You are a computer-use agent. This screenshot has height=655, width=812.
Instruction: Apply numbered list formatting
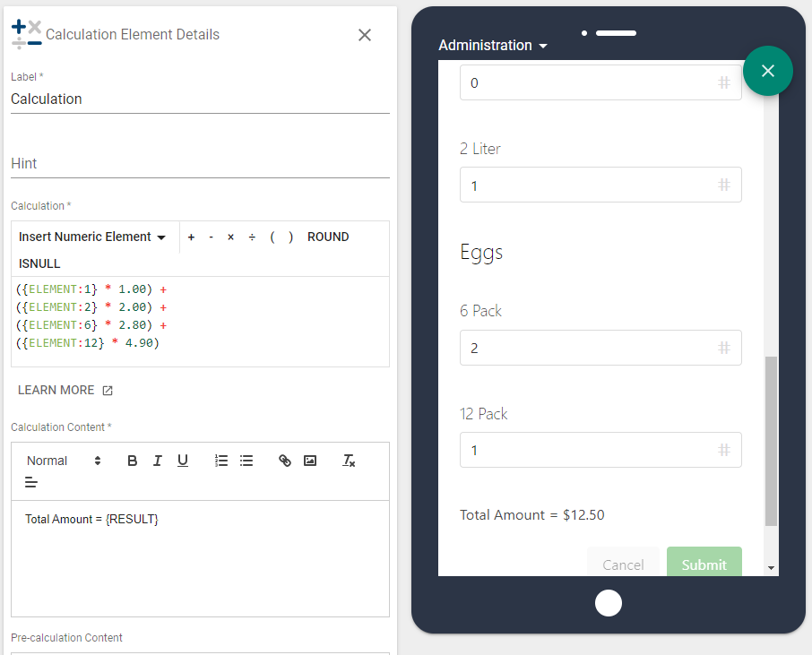pos(221,461)
